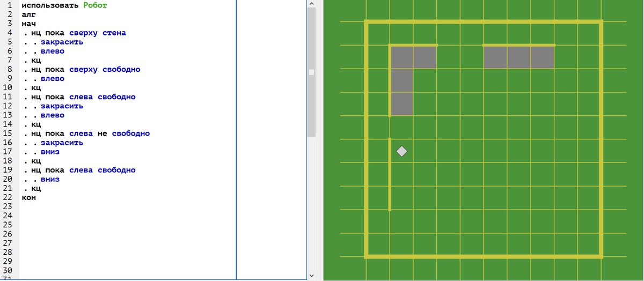This screenshot has height=281, width=644.
Task: Click 'влево' command on line 9
Action: [x=53, y=79]
